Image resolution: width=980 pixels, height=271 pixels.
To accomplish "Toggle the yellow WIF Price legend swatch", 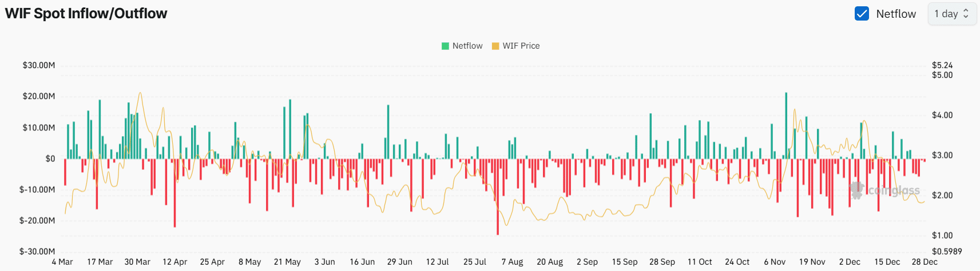I will [x=495, y=46].
